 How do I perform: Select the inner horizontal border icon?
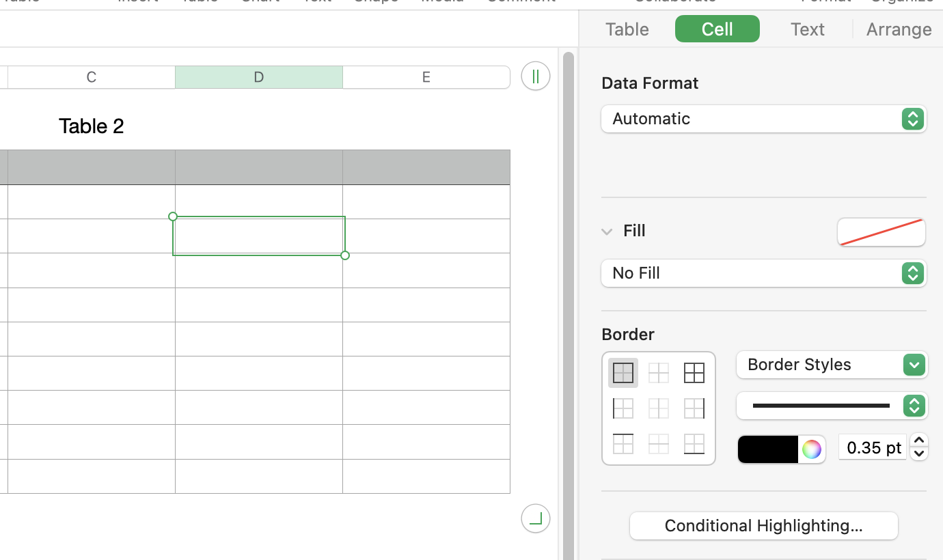tap(659, 444)
